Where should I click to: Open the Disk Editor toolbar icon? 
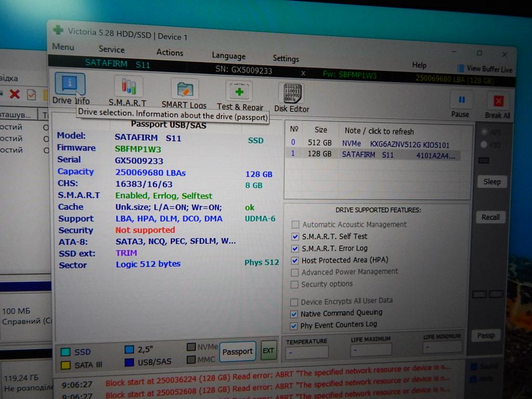click(x=291, y=93)
